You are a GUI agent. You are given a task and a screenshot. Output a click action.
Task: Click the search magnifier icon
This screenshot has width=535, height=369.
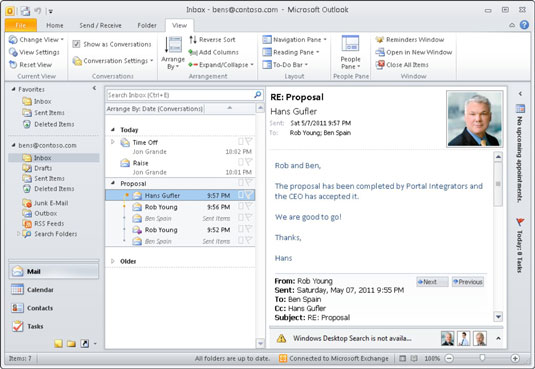point(258,95)
